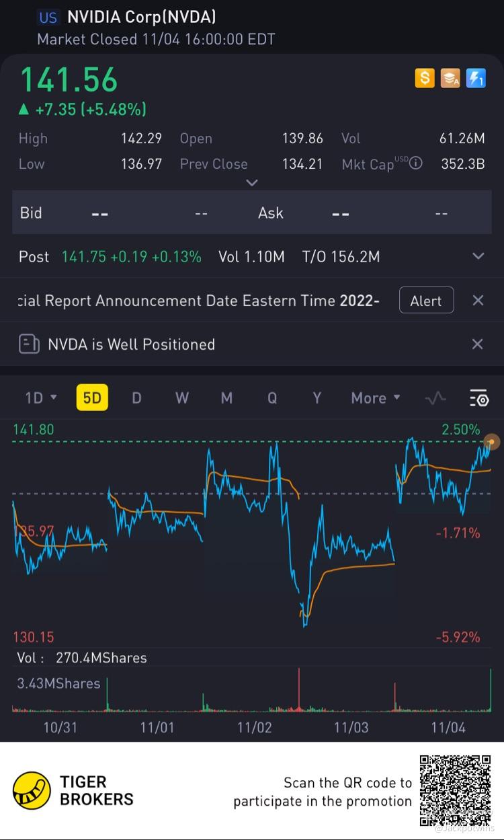
Task: Expand the Post market row
Action: pos(478,256)
